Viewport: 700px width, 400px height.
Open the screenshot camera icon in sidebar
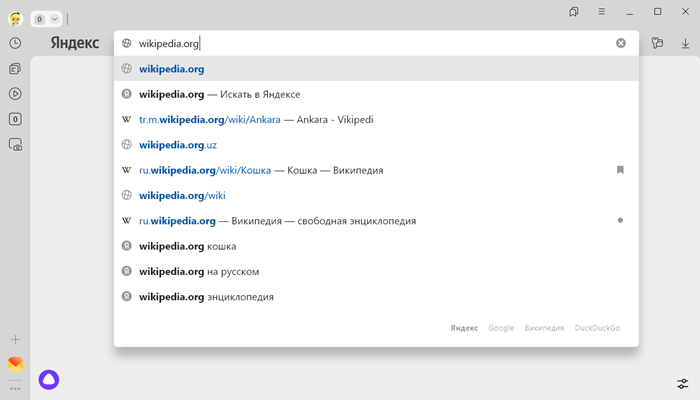tap(15, 145)
